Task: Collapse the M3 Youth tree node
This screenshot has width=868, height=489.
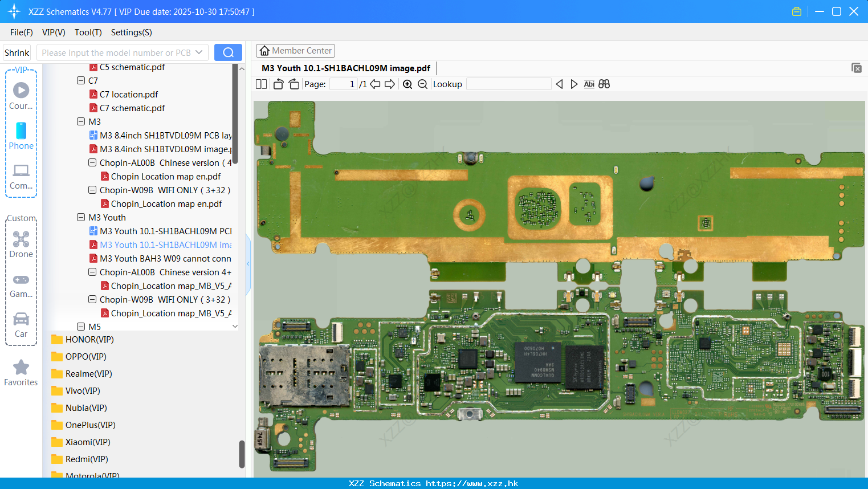Action: pos(81,217)
